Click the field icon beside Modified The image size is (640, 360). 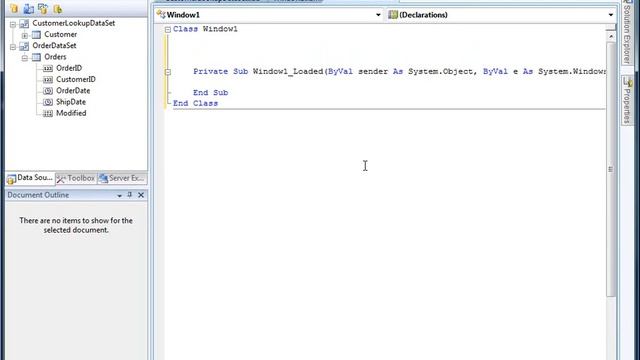pos(48,113)
